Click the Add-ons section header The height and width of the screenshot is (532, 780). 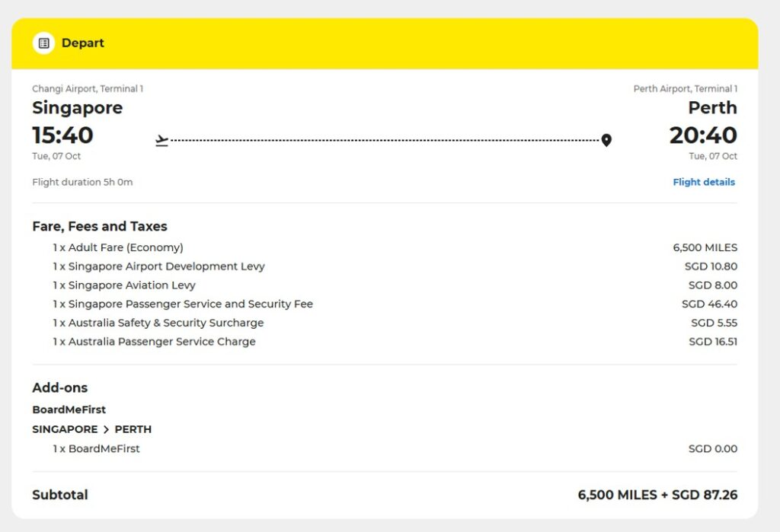[x=59, y=387]
